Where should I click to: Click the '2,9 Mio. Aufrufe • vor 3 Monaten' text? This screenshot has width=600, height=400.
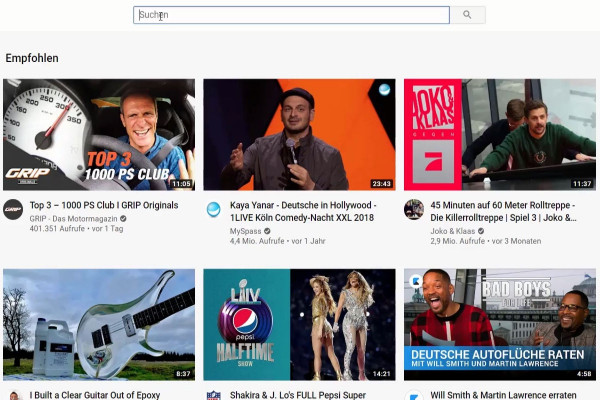click(x=486, y=241)
